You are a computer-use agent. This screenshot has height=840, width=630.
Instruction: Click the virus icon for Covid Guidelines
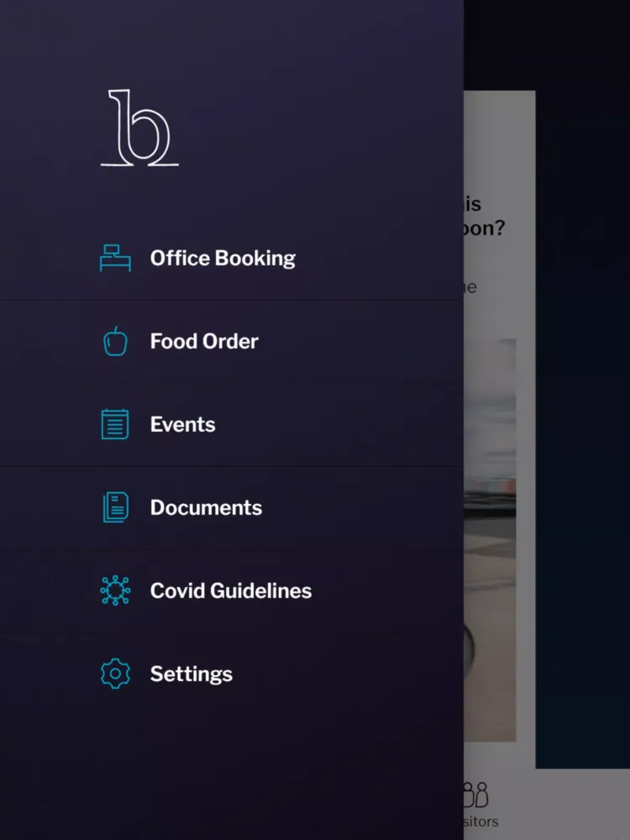[x=115, y=591]
